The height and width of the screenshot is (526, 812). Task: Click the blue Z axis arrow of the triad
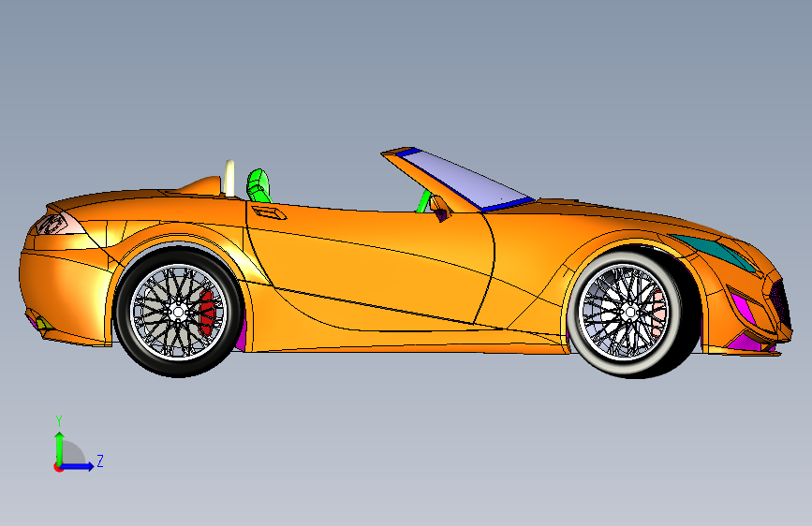[78, 466]
